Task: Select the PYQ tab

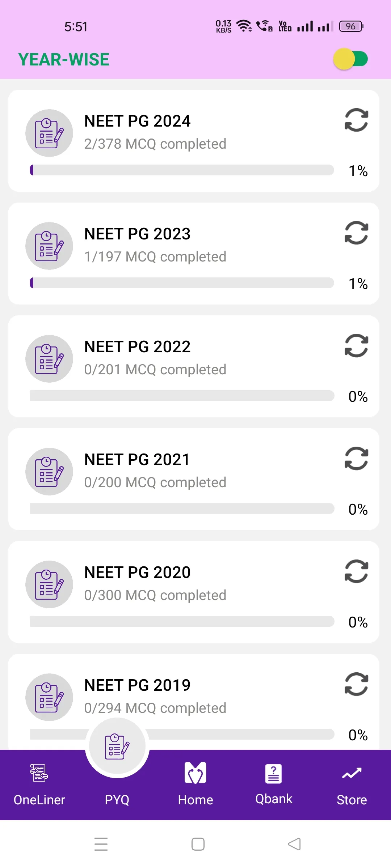Action: pos(117,759)
